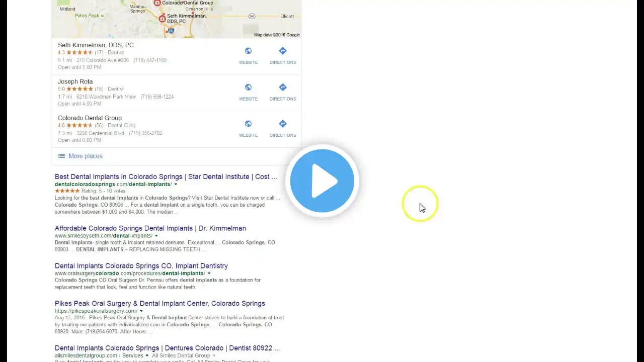Viewport: 644px width, 362px height.
Task: Expand dropdown arrow next to pikespeakoralsurgery.com URL
Action: (x=141, y=311)
